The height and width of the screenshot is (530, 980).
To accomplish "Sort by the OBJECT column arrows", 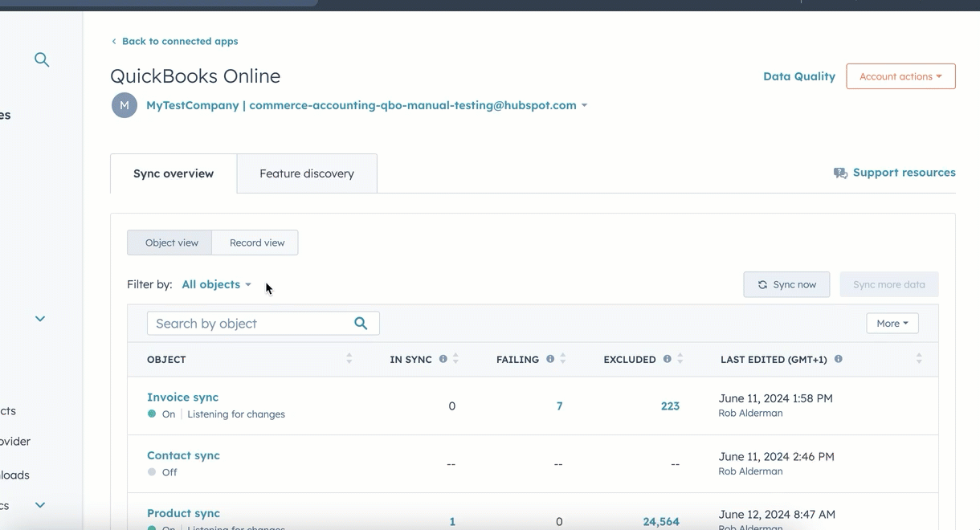I will click(x=349, y=359).
